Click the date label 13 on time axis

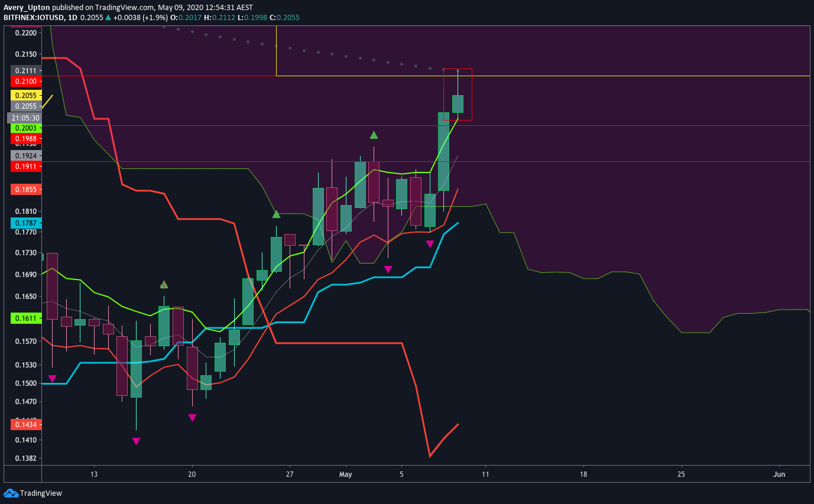93,474
